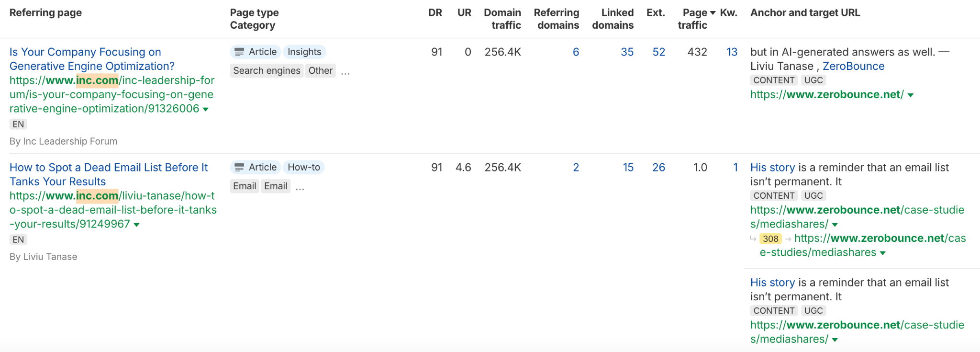Click the Ext. column header
Image resolution: width=980 pixels, height=352 pixels.
(656, 12)
